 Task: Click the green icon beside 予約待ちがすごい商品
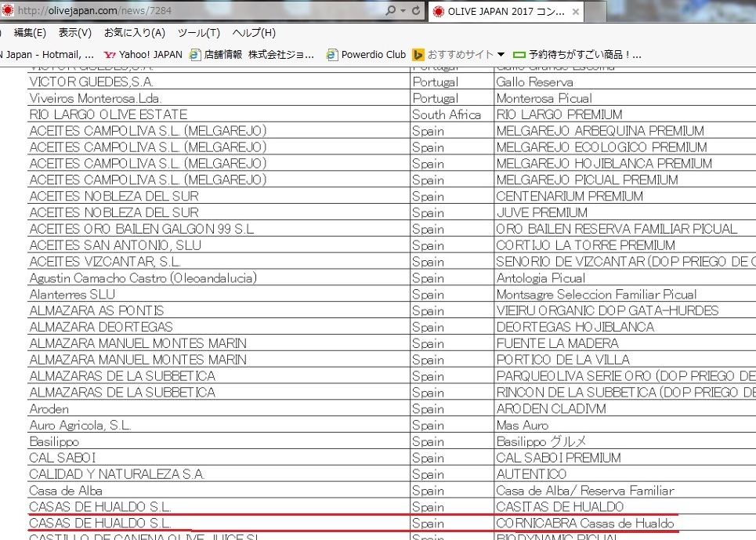coord(519,55)
